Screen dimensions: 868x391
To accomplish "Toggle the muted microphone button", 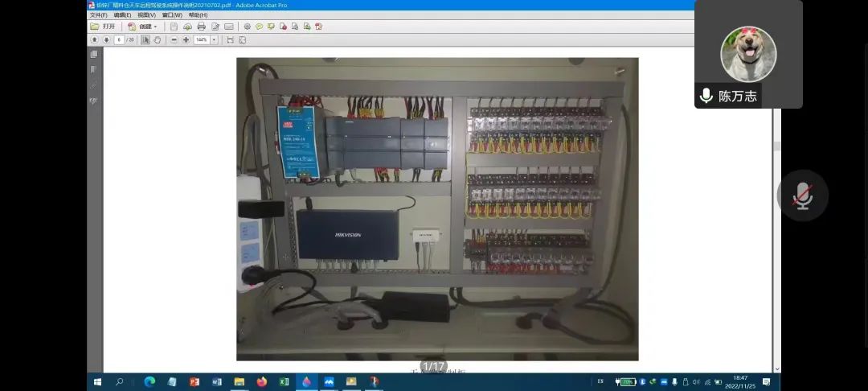I will [x=802, y=195].
